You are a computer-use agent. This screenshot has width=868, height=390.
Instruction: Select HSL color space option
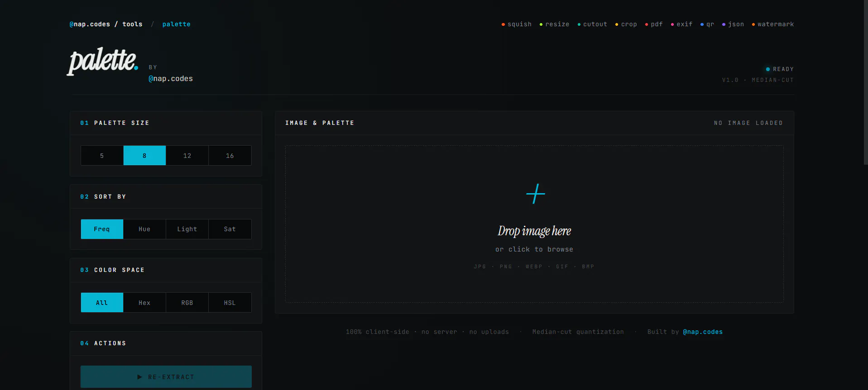tap(230, 303)
